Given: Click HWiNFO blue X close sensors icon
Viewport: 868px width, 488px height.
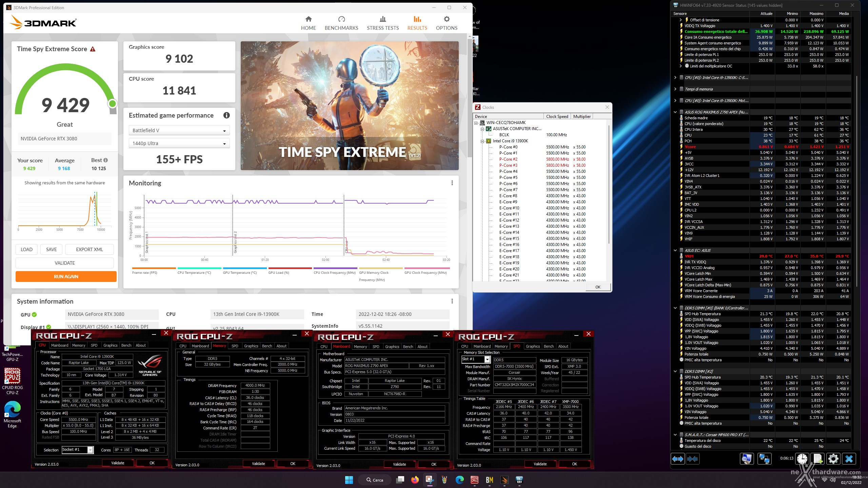Looking at the screenshot, I should (849, 459).
